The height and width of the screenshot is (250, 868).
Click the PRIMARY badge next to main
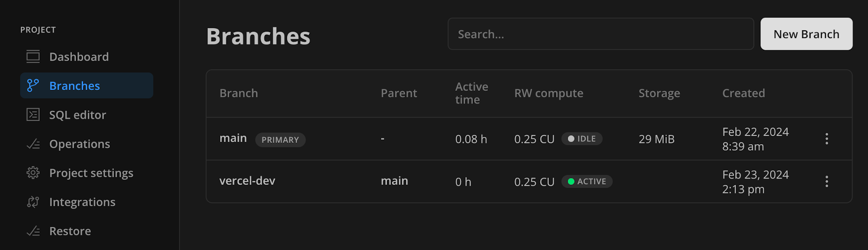point(280,140)
